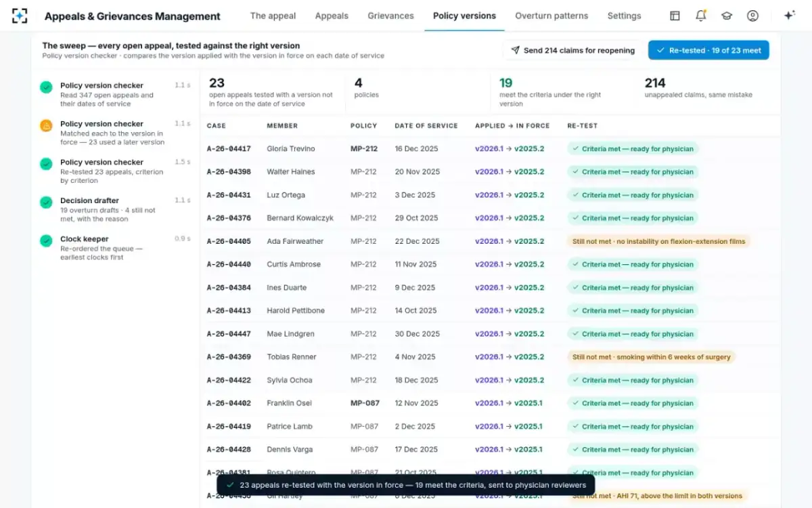The height and width of the screenshot is (508, 812).
Task: Click the RE-TEST column header
Action: pos(582,126)
